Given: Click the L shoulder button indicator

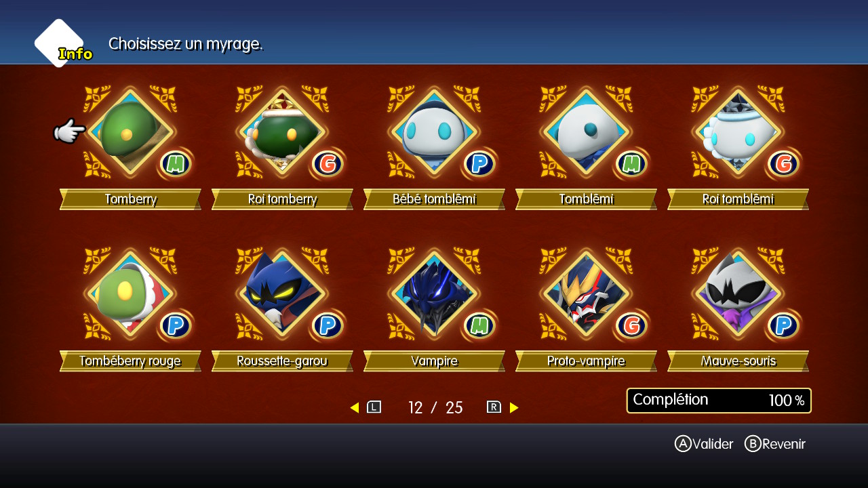Looking at the screenshot, I should [374, 407].
